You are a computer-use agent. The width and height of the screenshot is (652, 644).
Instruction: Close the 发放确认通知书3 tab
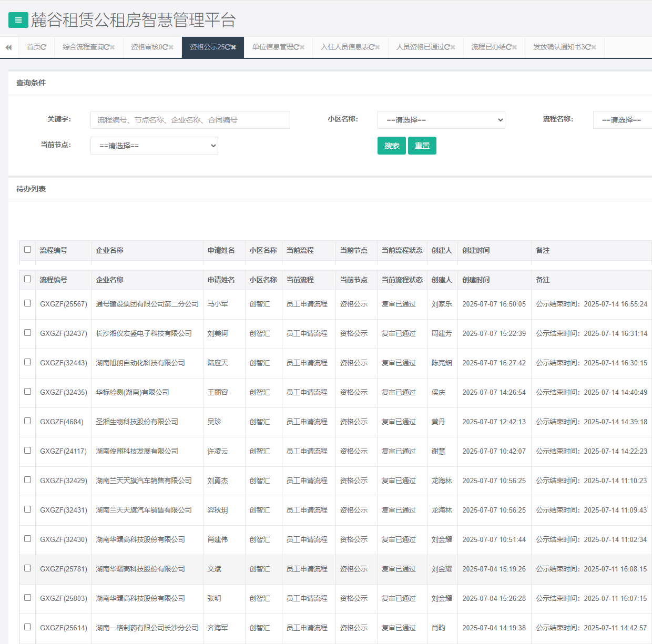point(594,47)
